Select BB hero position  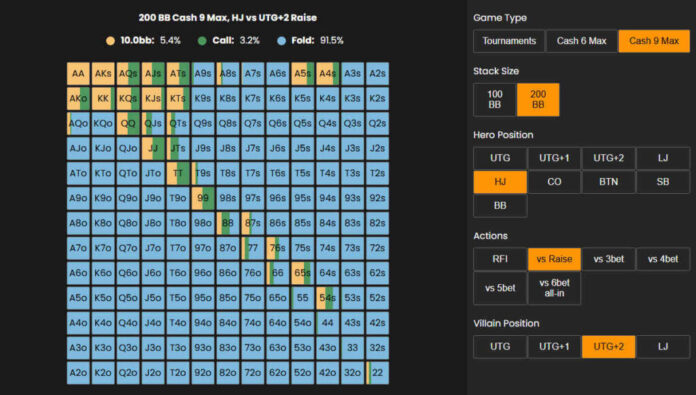pyautogui.click(x=500, y=206)
